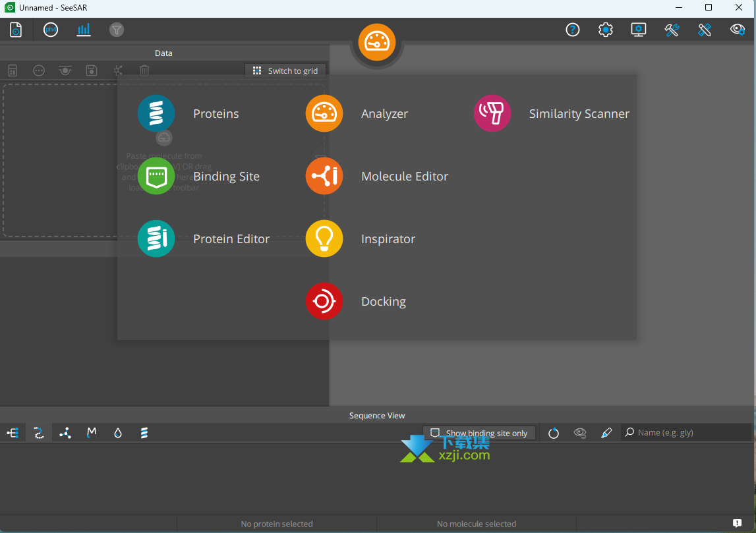Click the M icon in Sequence View
Screen dimensions: 756x533
92,433
